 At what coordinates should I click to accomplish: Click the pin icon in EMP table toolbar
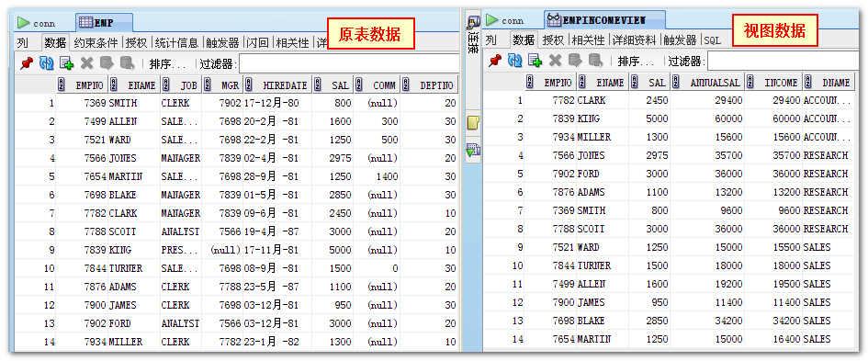27,63
